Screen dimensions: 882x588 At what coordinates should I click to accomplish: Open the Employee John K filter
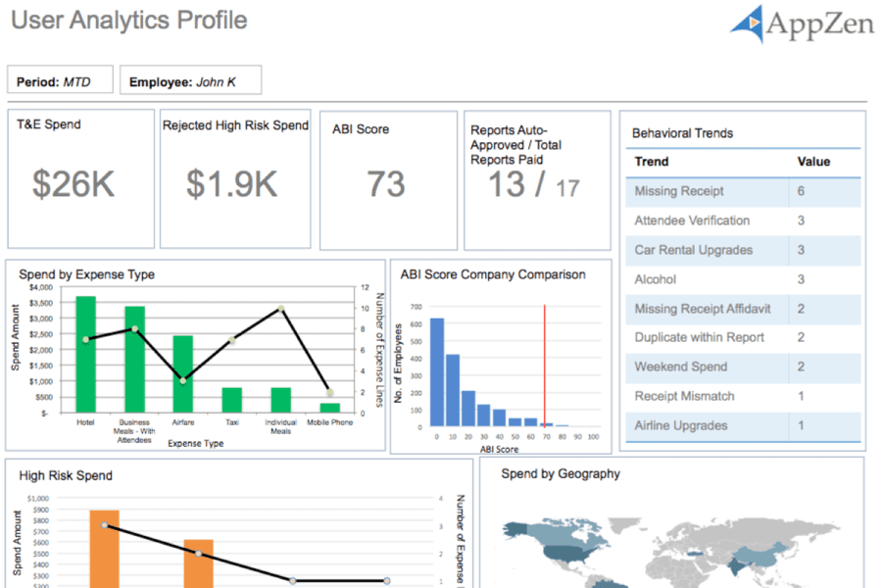[x=191, y=79]
